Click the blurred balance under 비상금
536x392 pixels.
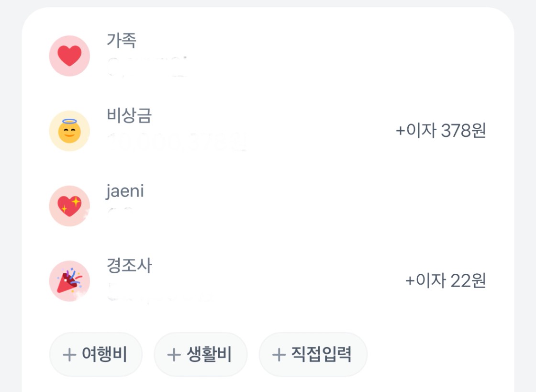(177, 142)
